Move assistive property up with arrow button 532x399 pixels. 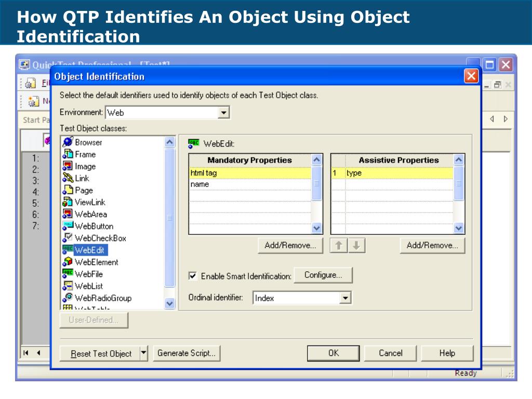click(x=339, y=245)
